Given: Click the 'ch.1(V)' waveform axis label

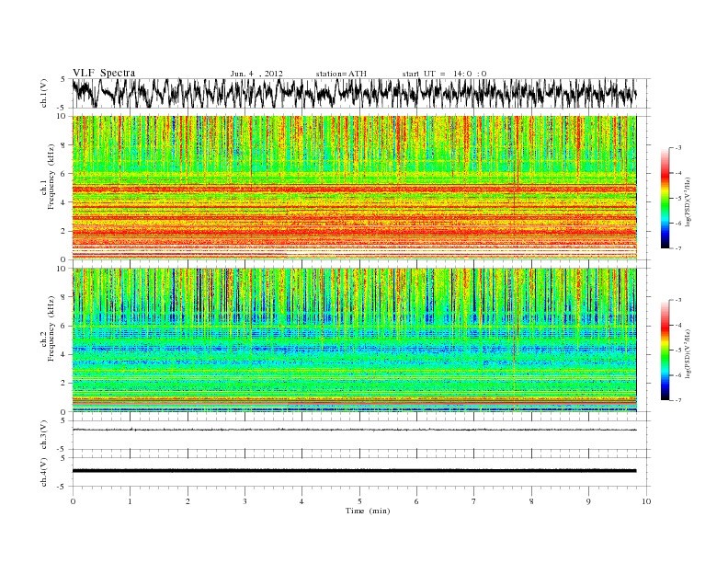Looking at the screenshot, I should 44,93.
